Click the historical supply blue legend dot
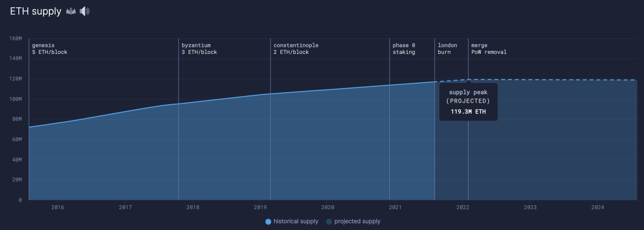The width and height of the screenshot is (644, 230). click(x=268, y=221)
